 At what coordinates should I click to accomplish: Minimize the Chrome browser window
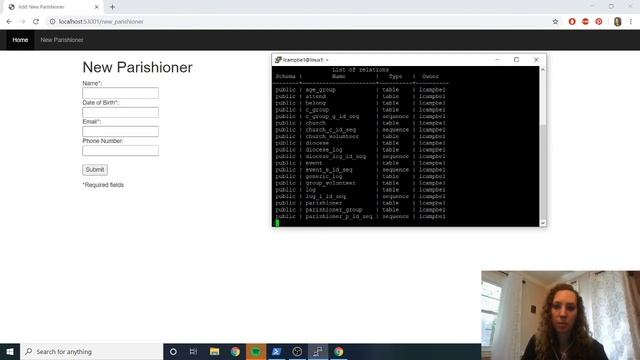(592, 6)
